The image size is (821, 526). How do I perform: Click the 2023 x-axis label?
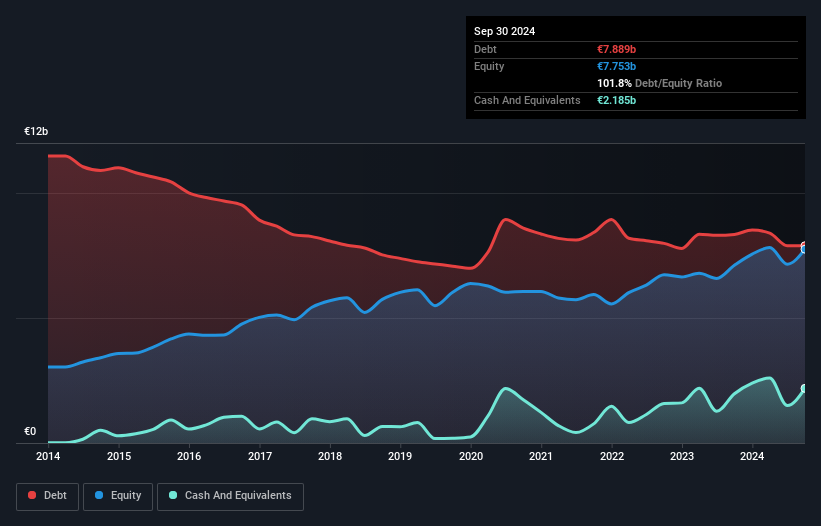pyautogui.click(x=682, y=456)
